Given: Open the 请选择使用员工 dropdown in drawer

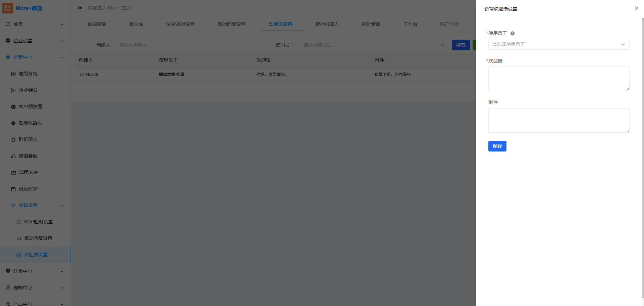Looking at the screenshot, I should pyautogui.click(x=558, y=44).
